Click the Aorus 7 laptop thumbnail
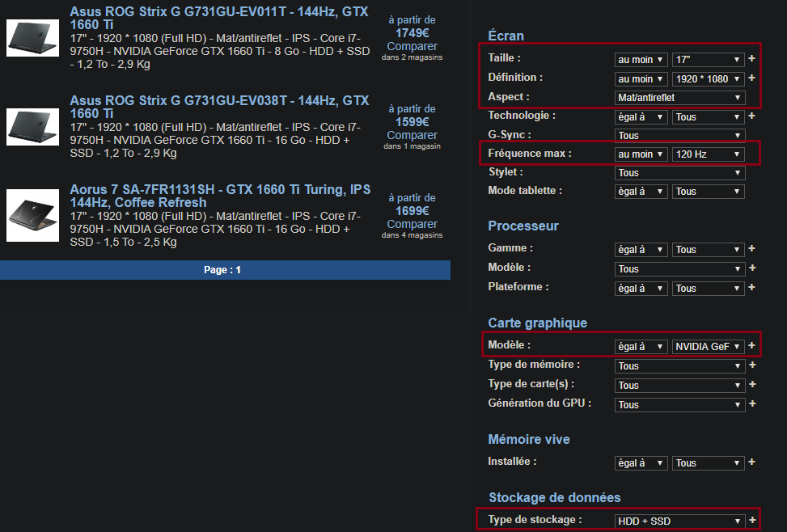787x532 pixels. click(x=32, y=215)
